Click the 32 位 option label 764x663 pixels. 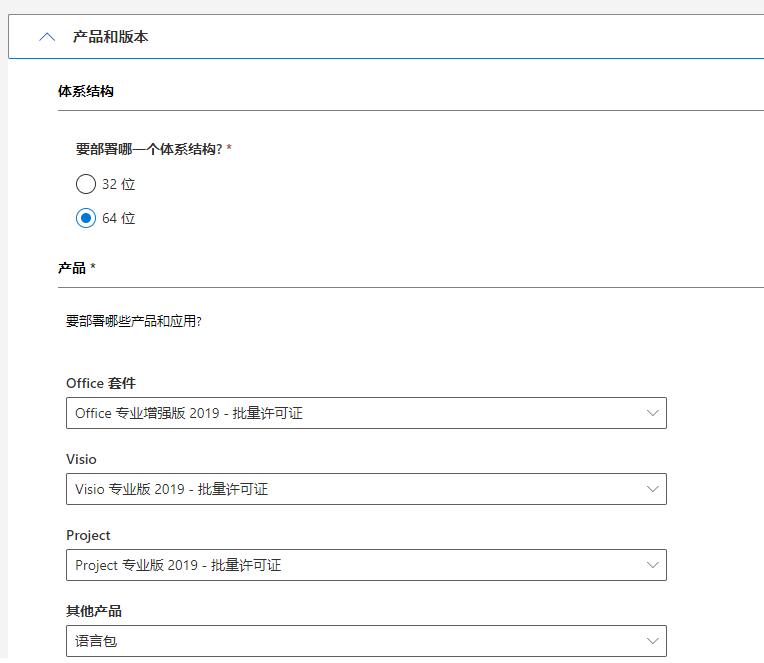pyautogui.click(x=118, y=184)
